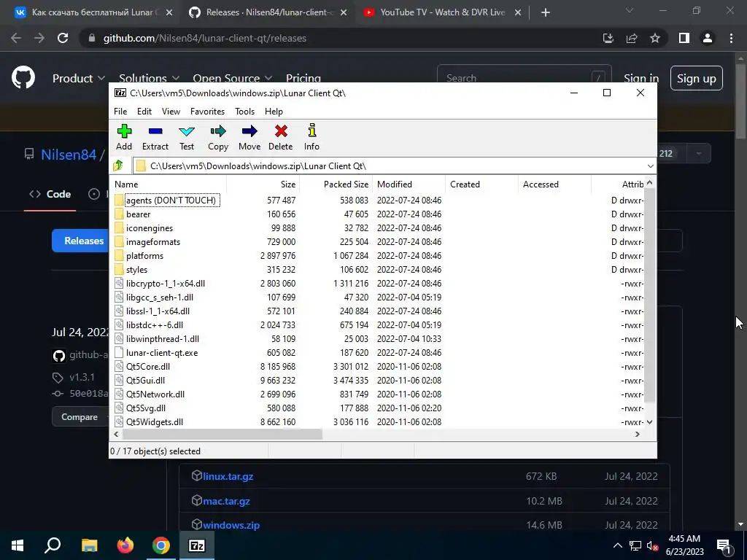747x560 pixels.
Task: Click the 7-Zip horizontal scrollbar thumb
Action: (222, 435)
